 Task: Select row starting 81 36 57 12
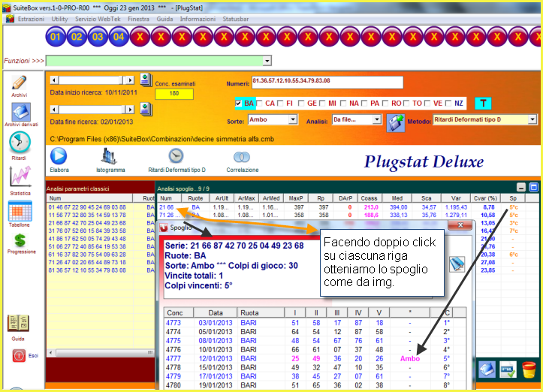101,270
